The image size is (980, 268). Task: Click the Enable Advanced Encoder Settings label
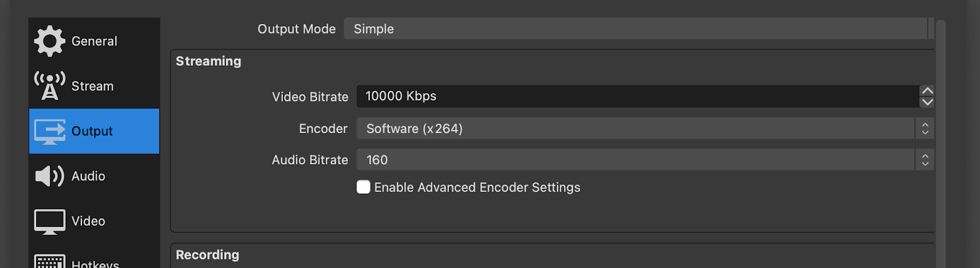tap(477, 188)
